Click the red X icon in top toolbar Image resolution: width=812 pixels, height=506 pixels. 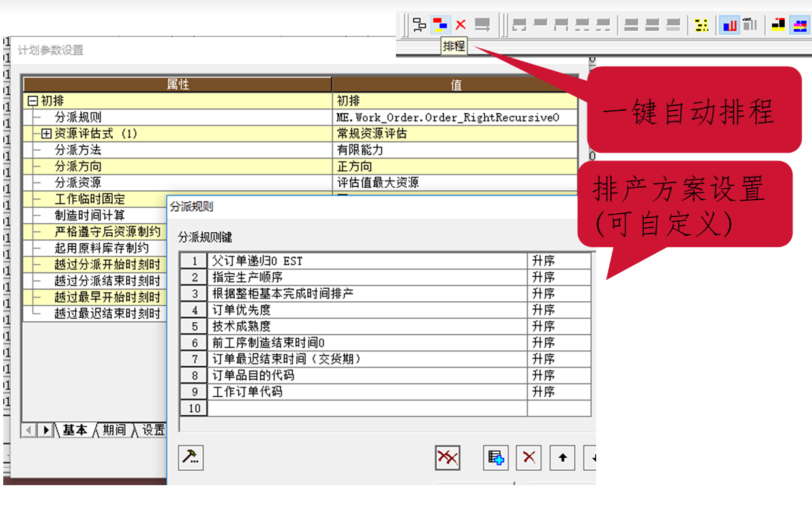pos(460,25)
